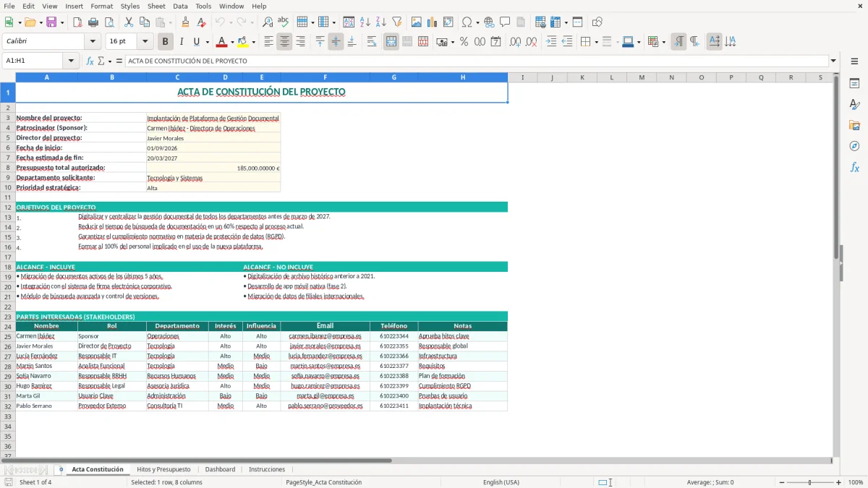Open the sidebar Functions deck
This screenshot has height=488, width=868.
[x=854, y=167]
